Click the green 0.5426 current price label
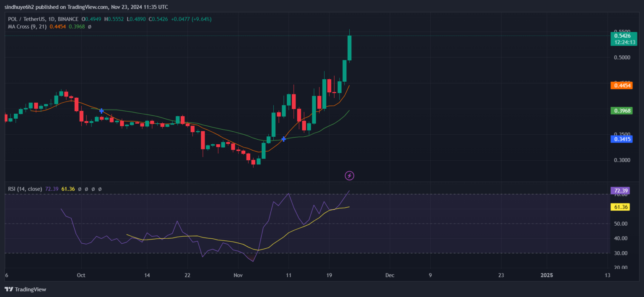This screenshot has width=644, height=297. [x=621, y=39]
